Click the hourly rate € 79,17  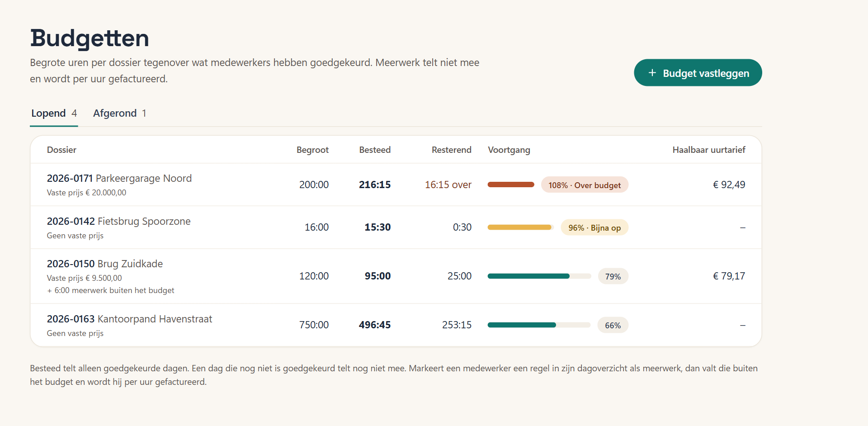tap(729, 276)
